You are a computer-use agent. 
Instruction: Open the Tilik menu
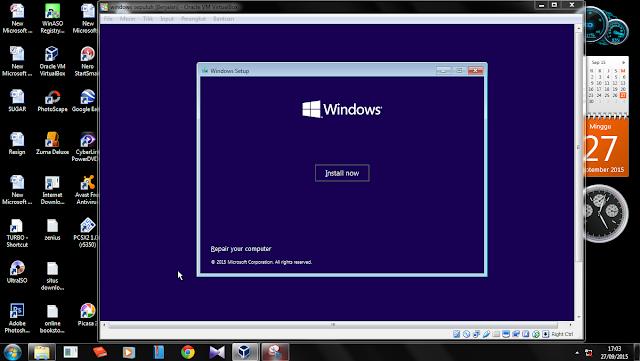tap(148, 19)
